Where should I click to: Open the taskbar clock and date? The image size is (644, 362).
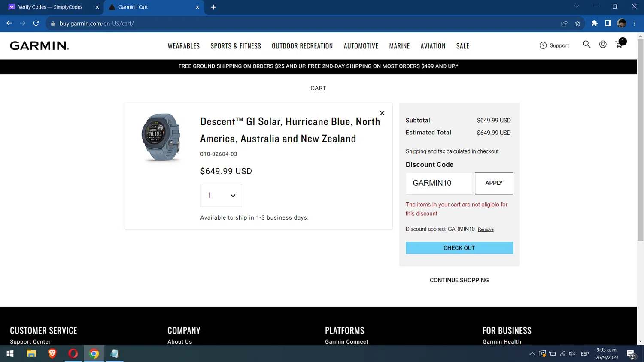click(x=607, y=354)
